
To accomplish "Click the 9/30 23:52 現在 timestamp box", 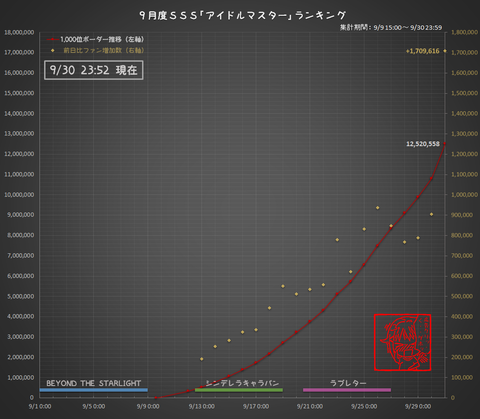I will [x=94, y=70].
